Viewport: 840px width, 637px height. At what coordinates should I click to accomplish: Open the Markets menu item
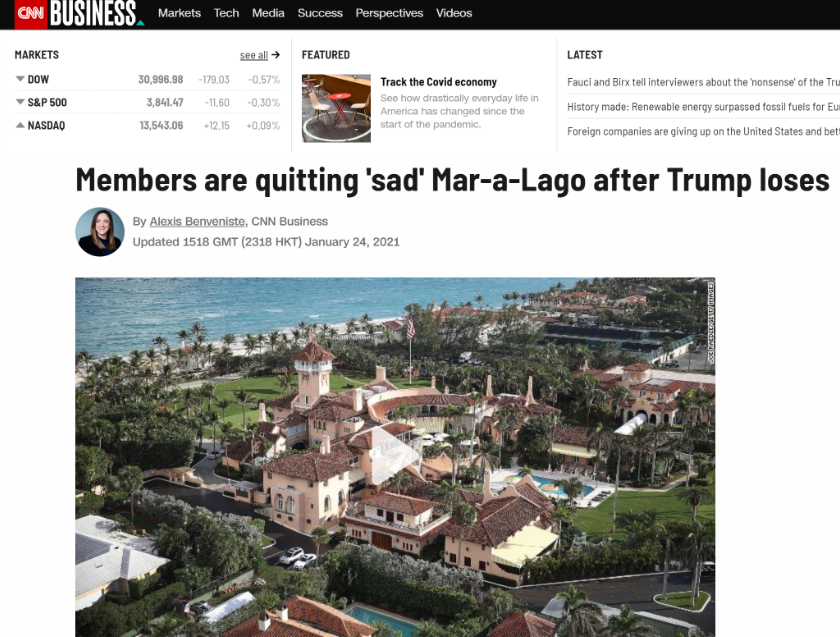pos(179,13)
